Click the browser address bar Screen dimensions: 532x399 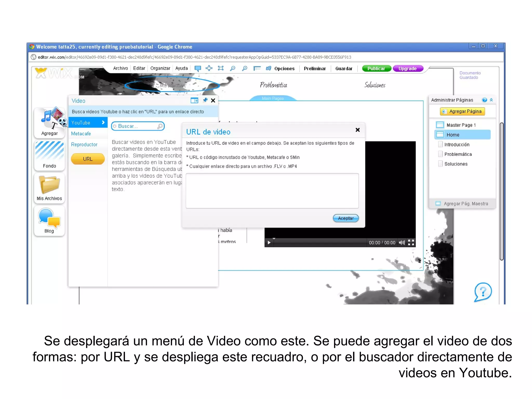click(x=266, y=57)
